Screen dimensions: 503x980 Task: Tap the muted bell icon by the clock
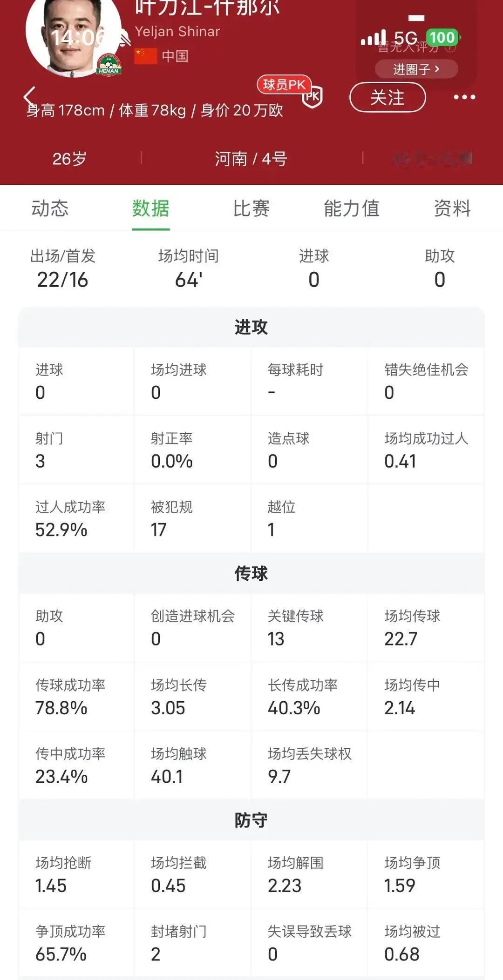tap(123, 38)
